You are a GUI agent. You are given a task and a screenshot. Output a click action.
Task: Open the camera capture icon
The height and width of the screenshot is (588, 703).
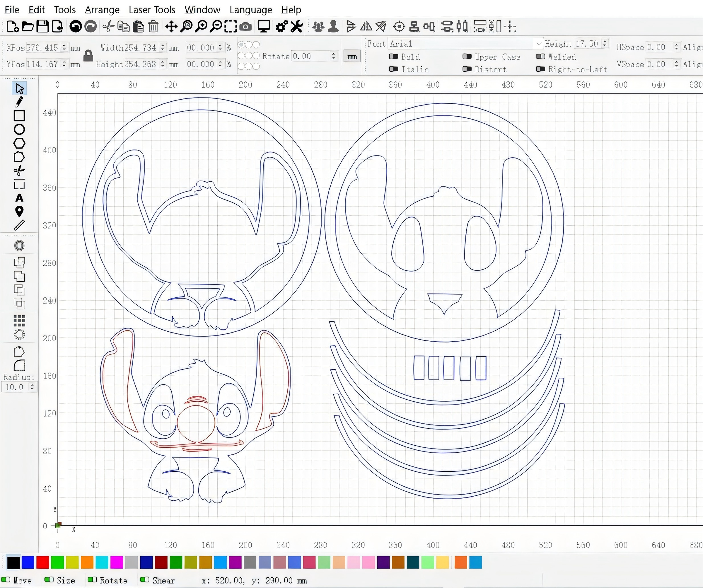click(x=245, y=26)
